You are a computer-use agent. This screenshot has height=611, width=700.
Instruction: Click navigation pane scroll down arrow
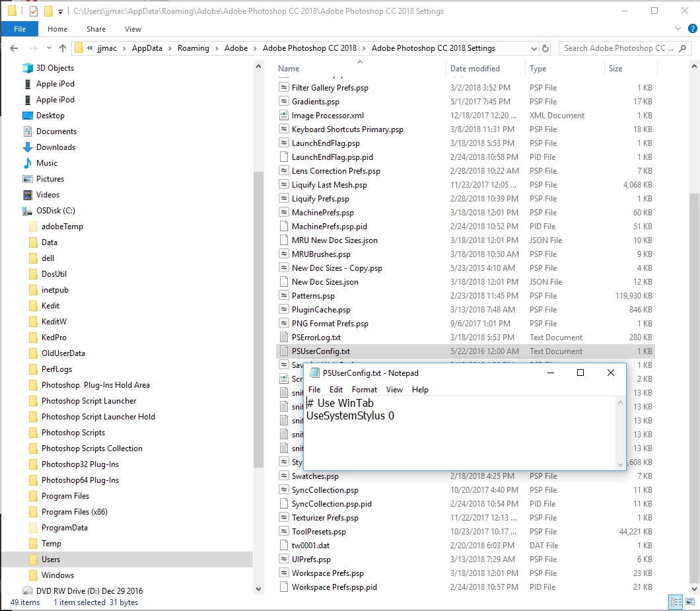[258, 589]
